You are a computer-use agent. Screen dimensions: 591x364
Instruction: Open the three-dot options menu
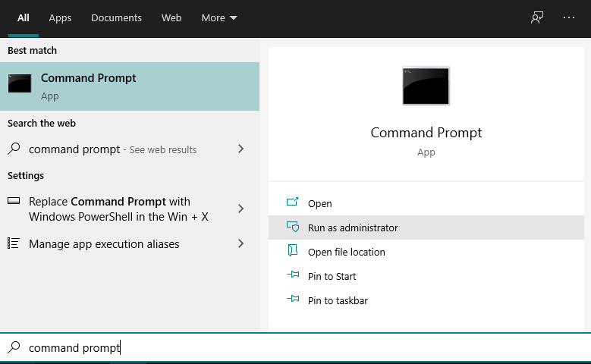(x=569, y=17)
